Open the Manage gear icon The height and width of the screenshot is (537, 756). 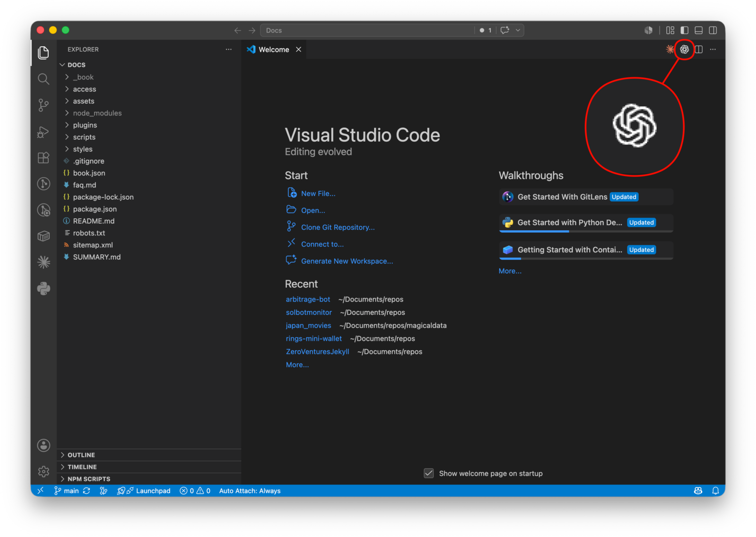43,472
